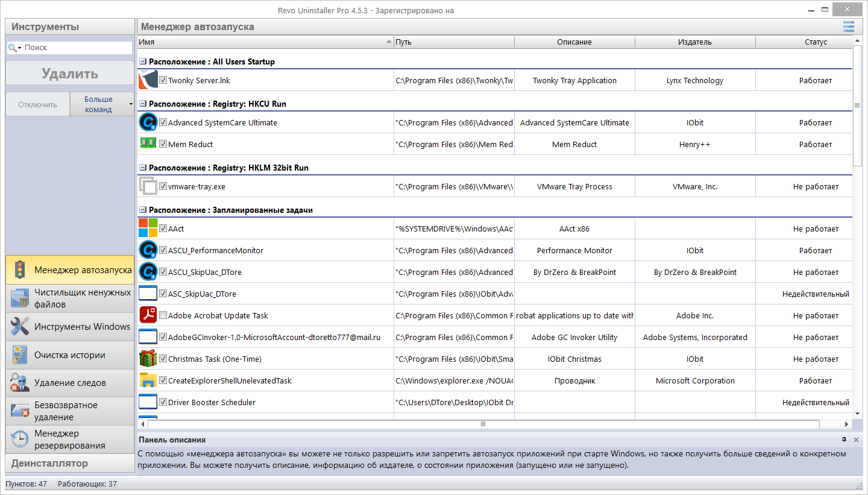868x495 pixels.
Task: Open search options dropdown arrow
Action: pyautogui.click(x=20, y=48)
